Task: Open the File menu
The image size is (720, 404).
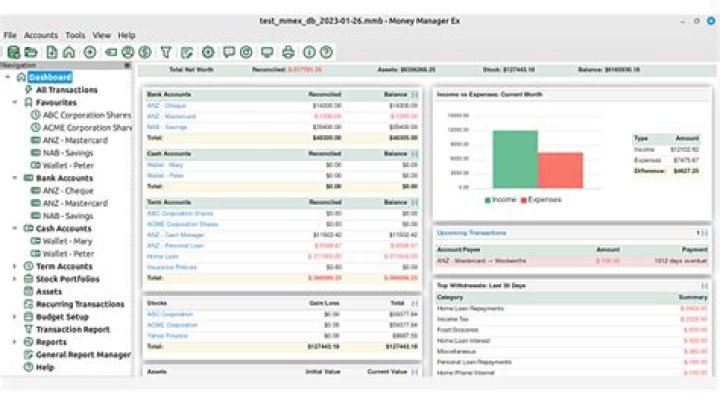Action: point(10,35)
